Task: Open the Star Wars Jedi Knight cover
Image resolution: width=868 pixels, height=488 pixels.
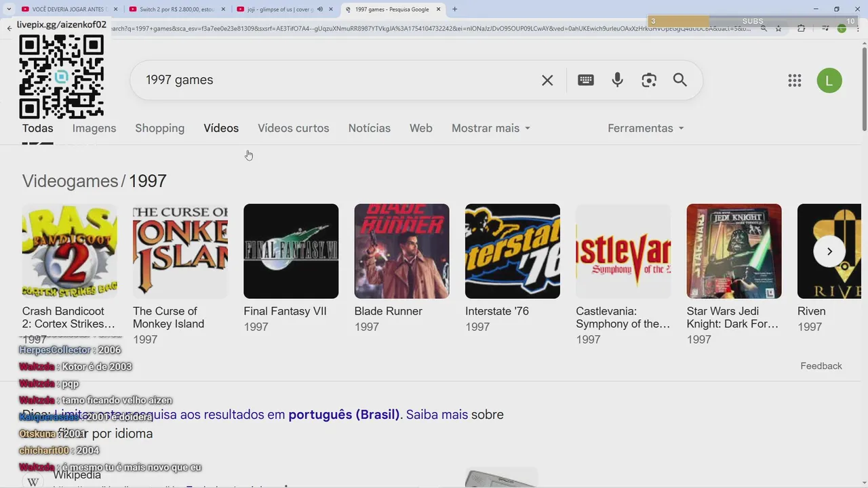Action: click(734, 251)
